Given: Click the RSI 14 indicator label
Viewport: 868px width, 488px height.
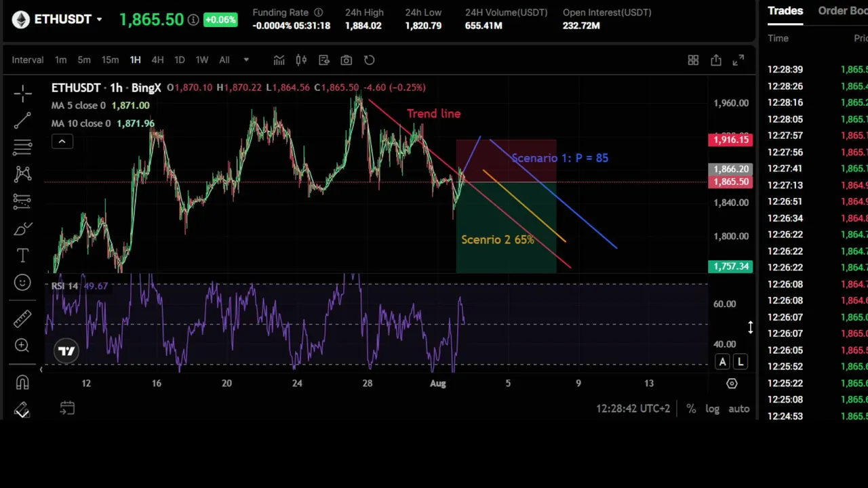Looking at the screenshot, I should click(64, 286).
